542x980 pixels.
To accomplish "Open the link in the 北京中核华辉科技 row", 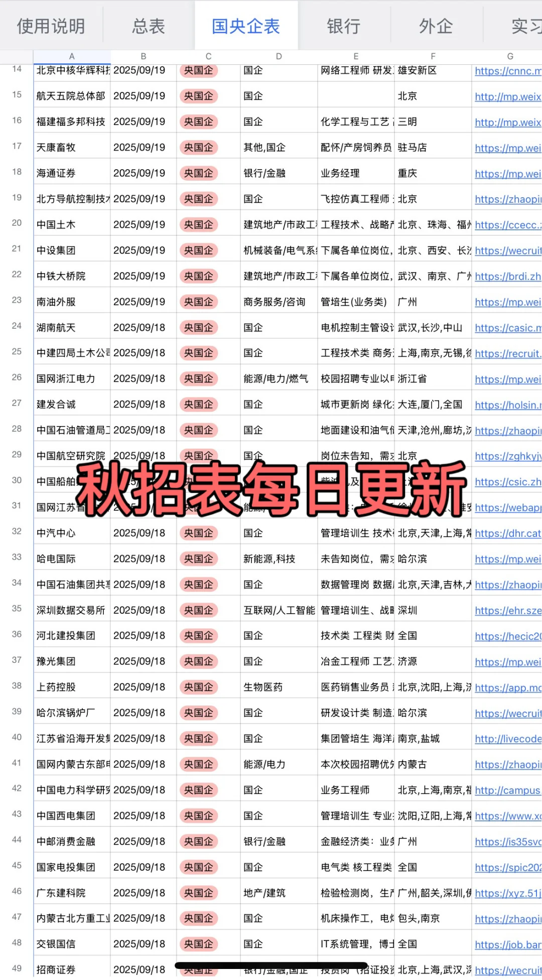I will pos(508,71).
